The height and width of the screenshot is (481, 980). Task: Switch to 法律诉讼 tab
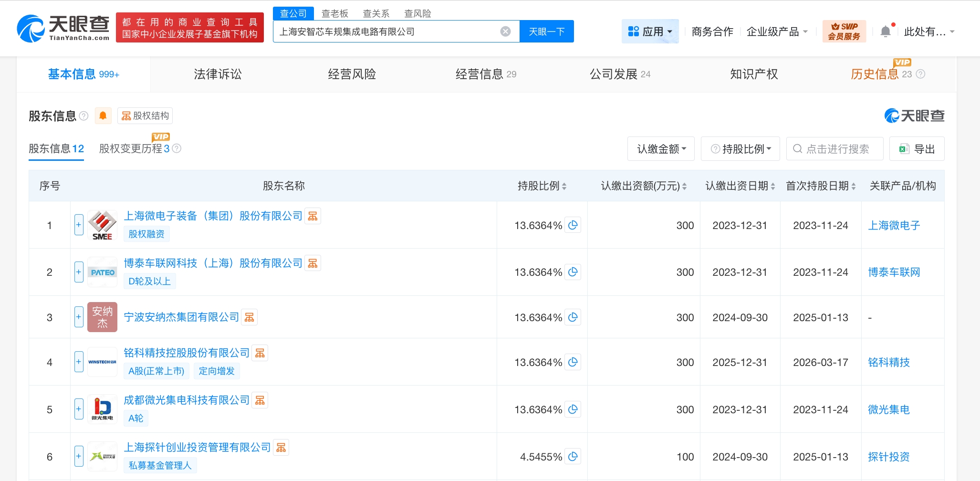point(218,74)
